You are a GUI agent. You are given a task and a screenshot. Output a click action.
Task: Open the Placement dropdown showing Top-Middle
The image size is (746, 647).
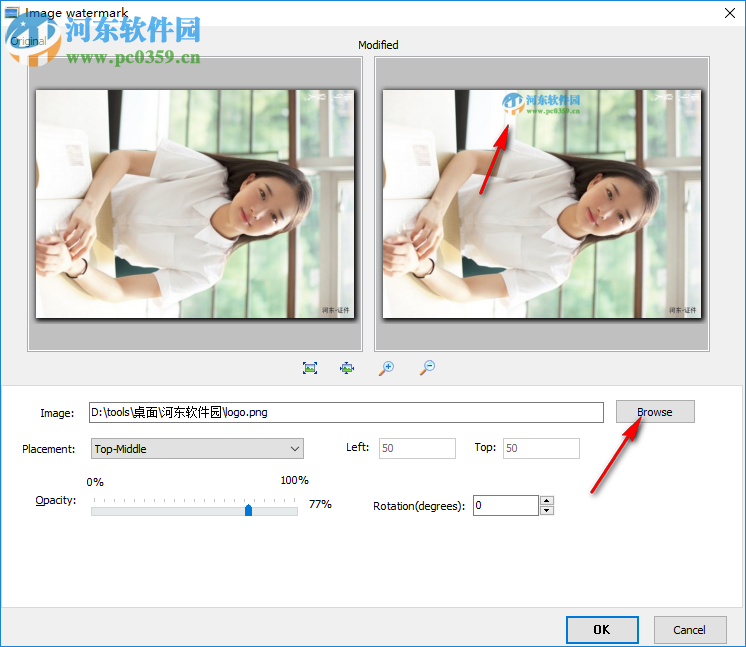click(x=197, y=449)
